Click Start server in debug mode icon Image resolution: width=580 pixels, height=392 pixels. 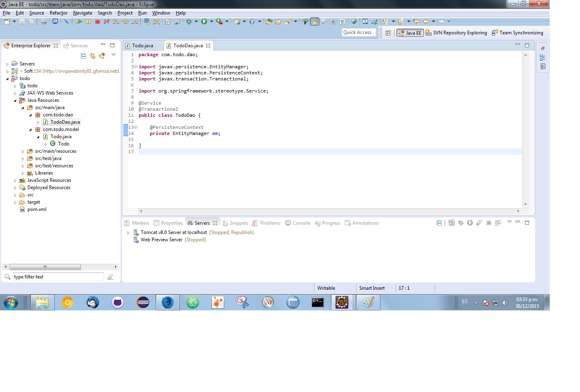click(x=461, y=223)
